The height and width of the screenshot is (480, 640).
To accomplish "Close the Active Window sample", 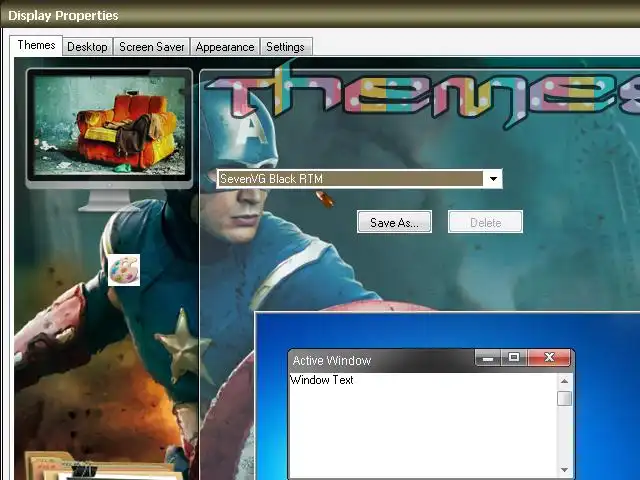I will (549, 358).
